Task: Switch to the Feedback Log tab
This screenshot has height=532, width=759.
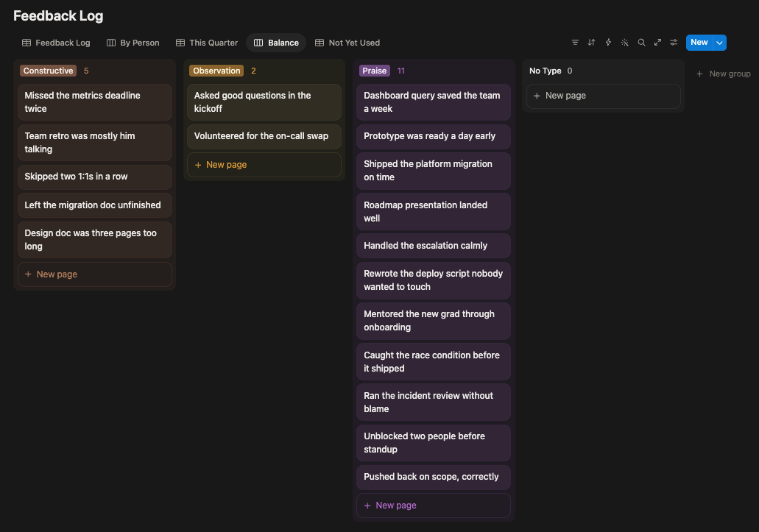Action: (x=56, y=43)
